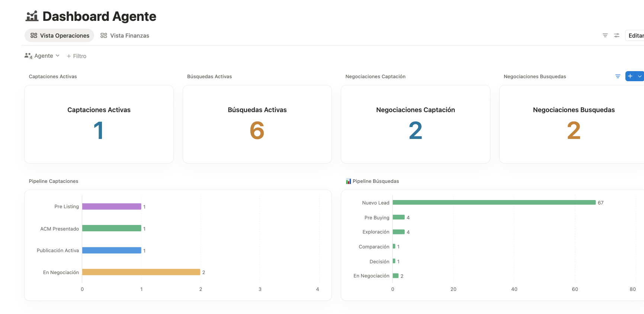644x314 pixels.
Task: Click the blue Publicación Activa bar
Action: [x=112, y=250]
